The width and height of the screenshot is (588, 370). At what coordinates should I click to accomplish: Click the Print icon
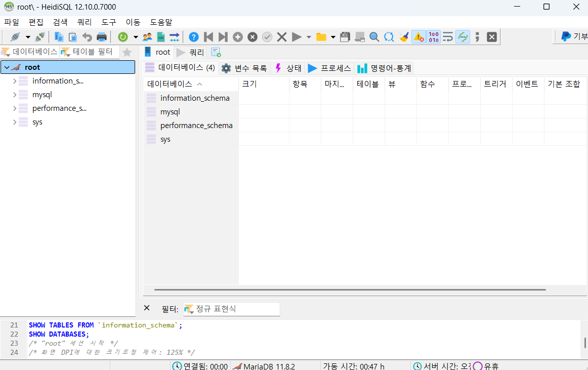coord(102,37)
